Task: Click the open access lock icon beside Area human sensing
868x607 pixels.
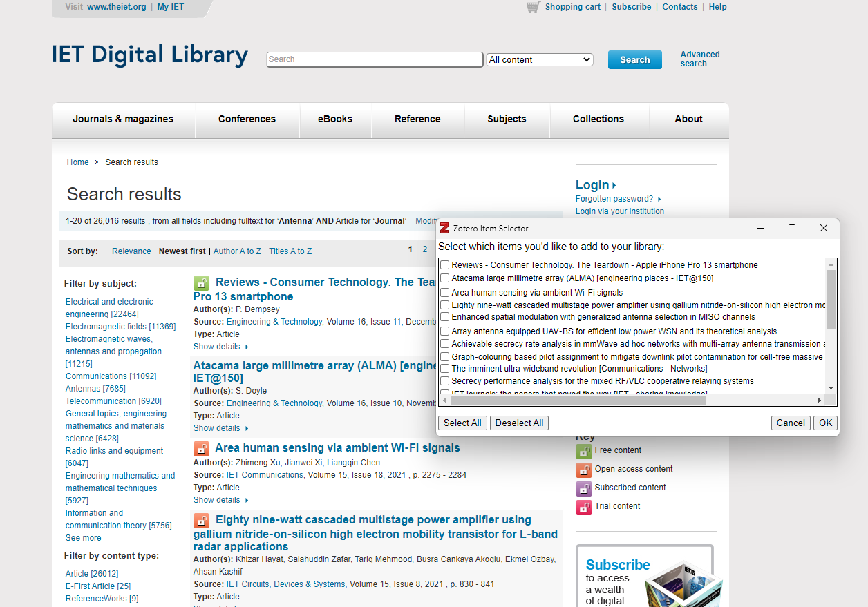Action: (x=201, y=448)
